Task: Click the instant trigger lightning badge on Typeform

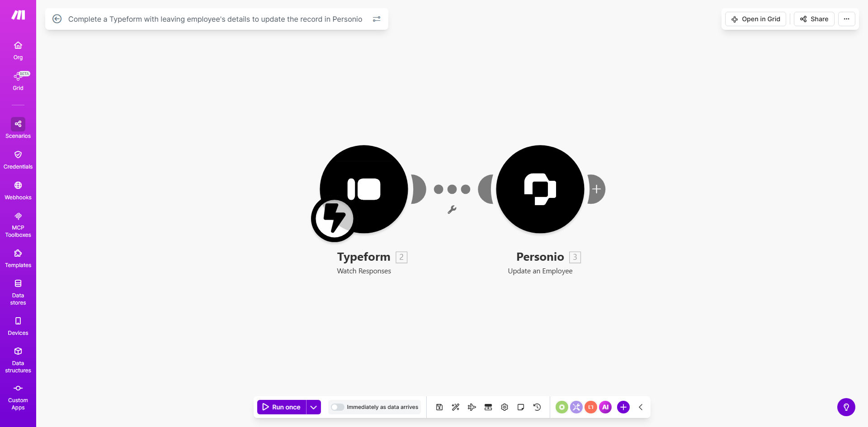Action: click(x=334, y=219)
